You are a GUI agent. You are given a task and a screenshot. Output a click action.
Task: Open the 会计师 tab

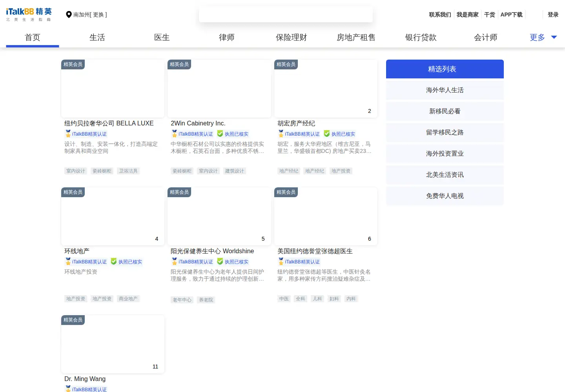tap(486, 37)
